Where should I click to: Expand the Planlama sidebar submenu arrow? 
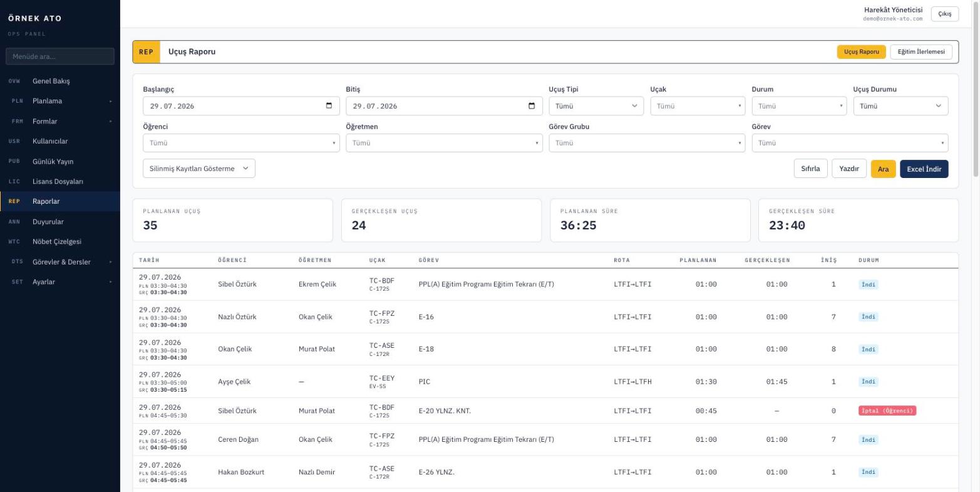pos(110,102)
